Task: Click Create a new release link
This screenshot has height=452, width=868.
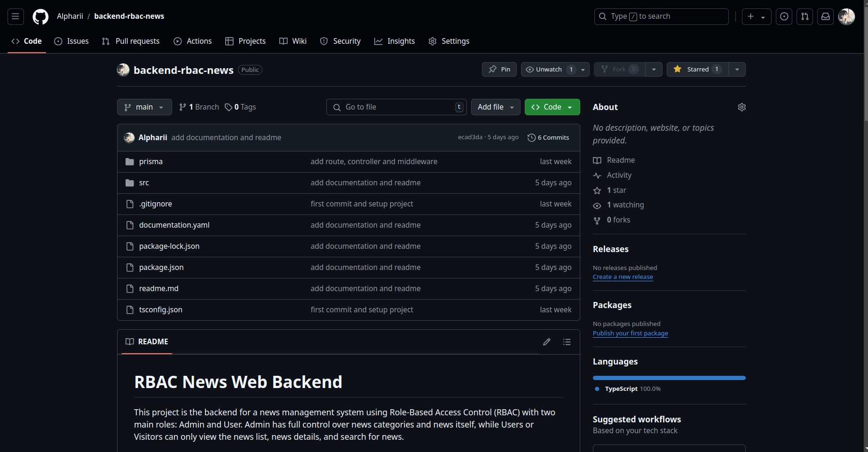Action: [x=623, y=277]
